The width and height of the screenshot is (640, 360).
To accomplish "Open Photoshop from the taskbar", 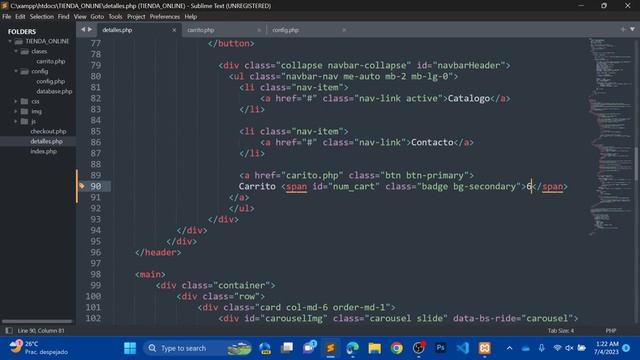I will pos(440,348).
